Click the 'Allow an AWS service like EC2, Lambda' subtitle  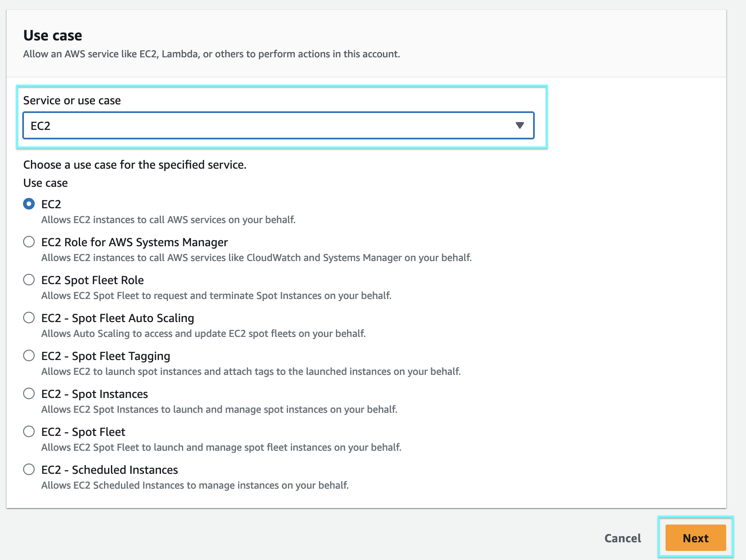(211, 54)
